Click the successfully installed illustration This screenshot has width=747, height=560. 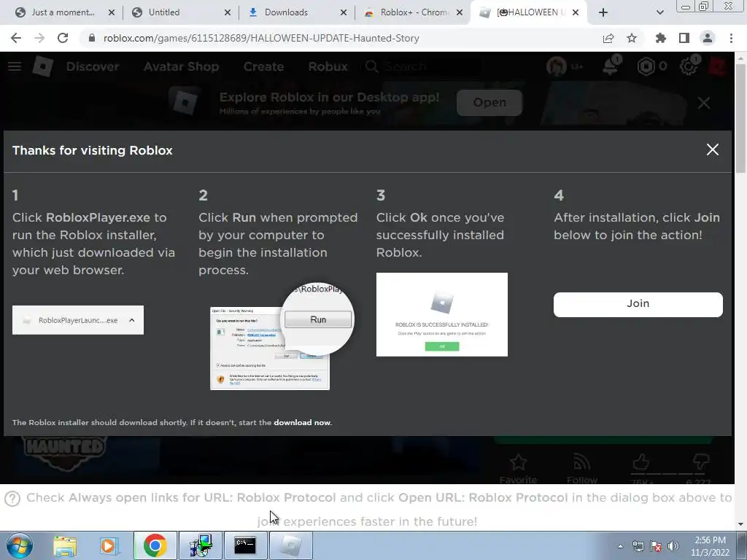point(441,314)
